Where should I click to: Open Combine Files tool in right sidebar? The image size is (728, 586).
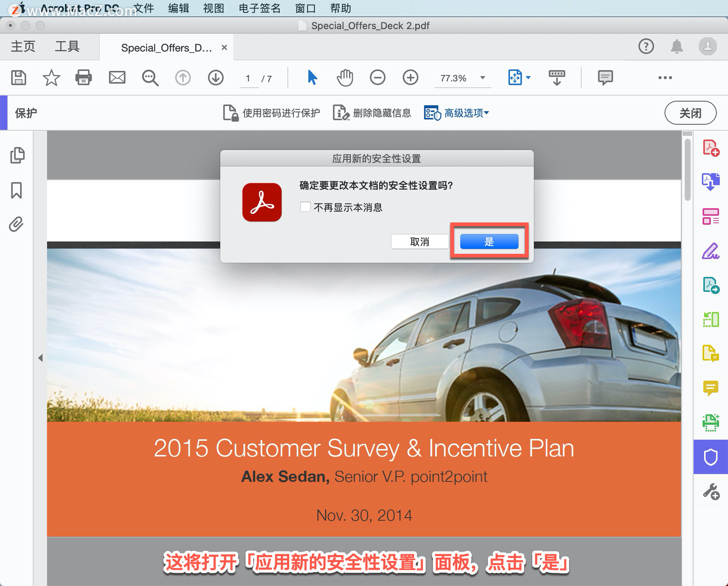pyautogui.click(x=711, y=182)
